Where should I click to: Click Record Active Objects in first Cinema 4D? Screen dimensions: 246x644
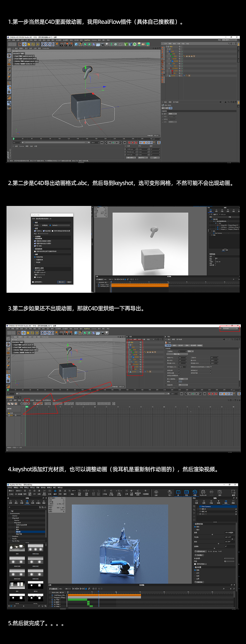(x=129, y=142)
